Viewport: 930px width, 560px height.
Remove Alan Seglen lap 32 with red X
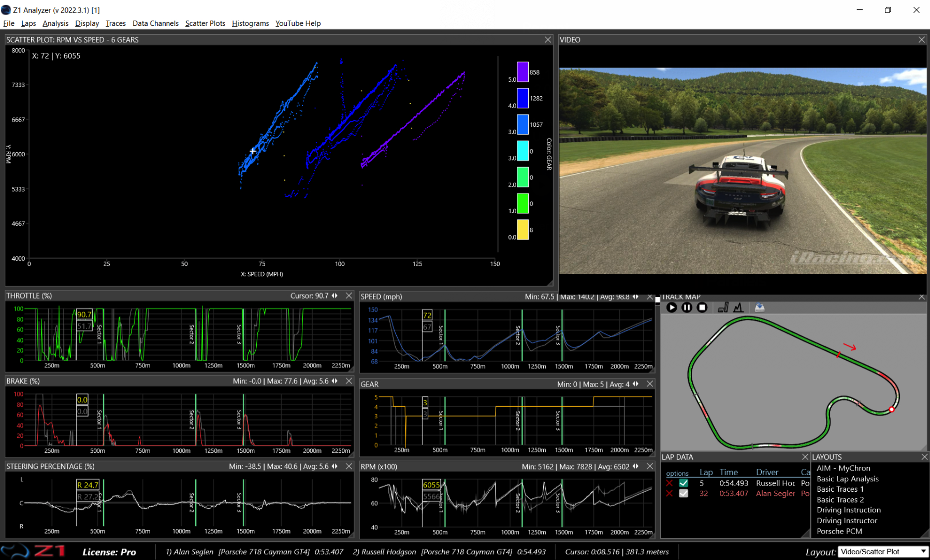(x=669, y=494)
